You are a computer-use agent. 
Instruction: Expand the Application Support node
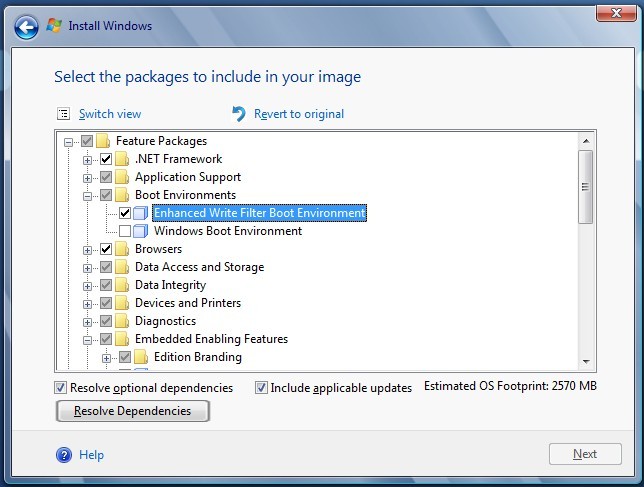87,178
